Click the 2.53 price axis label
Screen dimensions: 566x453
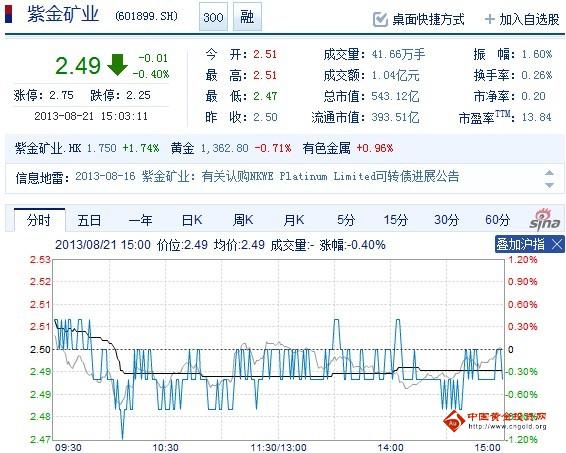40,260
